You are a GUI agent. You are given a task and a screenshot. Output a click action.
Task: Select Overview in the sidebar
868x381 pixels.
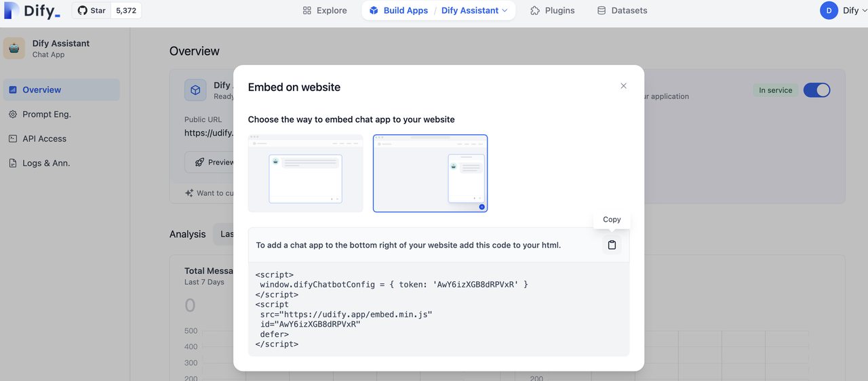[62, 89]
